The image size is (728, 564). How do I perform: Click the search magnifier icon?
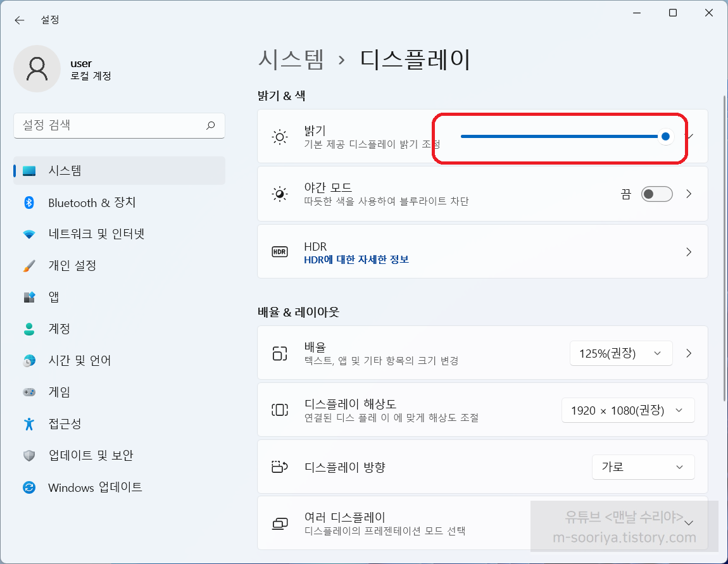pos(210,125)
